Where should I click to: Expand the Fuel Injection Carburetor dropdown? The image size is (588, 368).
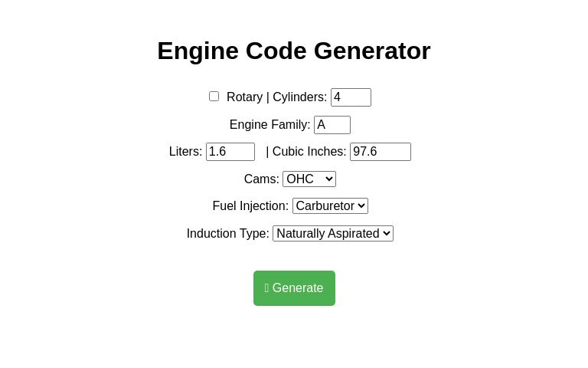pyautogui.click(x=330, y=206)
